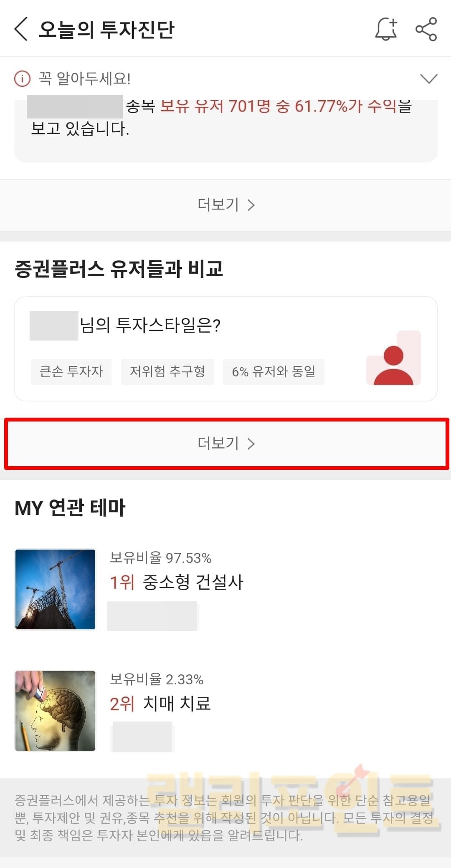Tap the red info circle icon
Viewport: 451px width, 868px height.
pos(23,78)
